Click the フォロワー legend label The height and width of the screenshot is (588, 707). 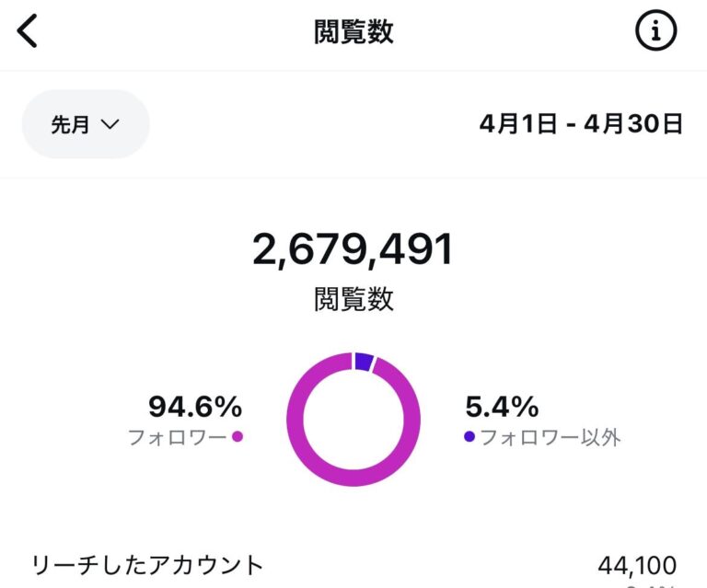[x=177, y=437]
